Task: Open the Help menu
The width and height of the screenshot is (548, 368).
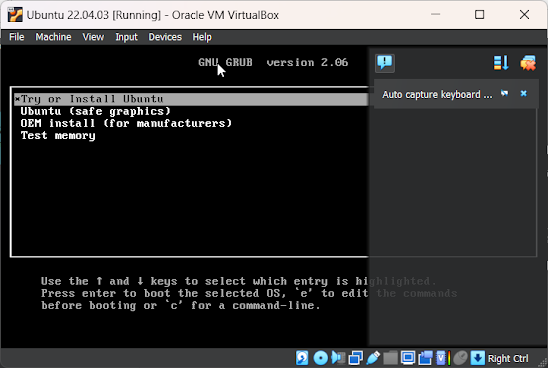Action: point(202,37)
